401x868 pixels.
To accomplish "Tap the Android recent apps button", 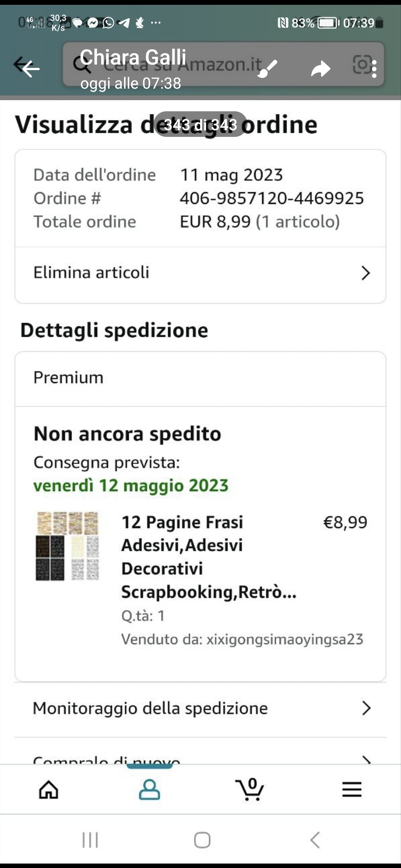I will (x=90, y=840).
